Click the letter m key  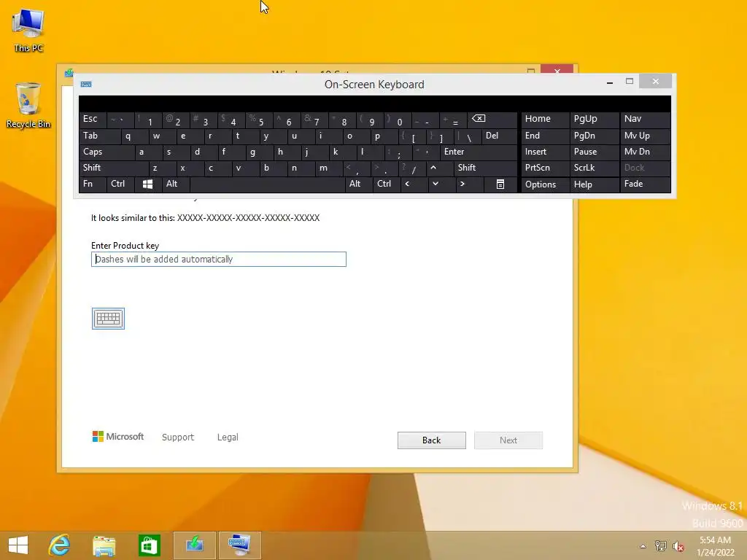coord(329,168)
